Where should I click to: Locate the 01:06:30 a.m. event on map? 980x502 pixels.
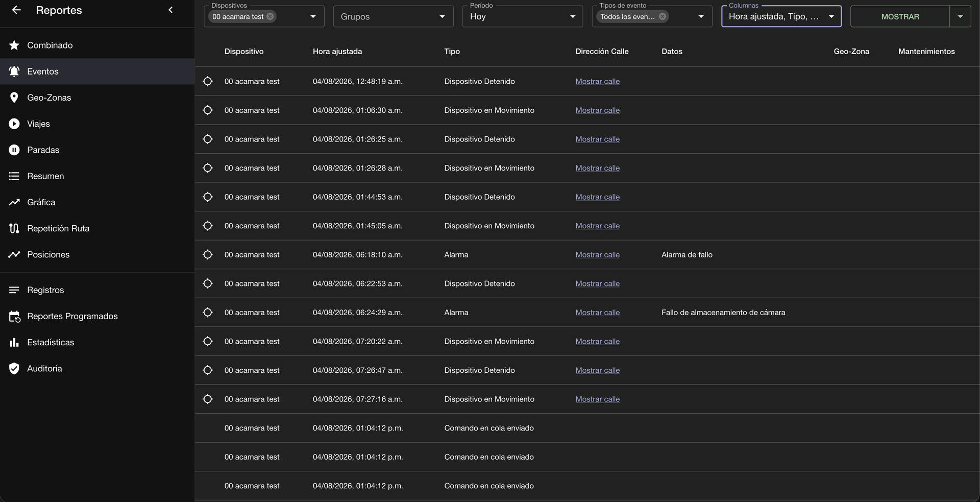[208, 110]
